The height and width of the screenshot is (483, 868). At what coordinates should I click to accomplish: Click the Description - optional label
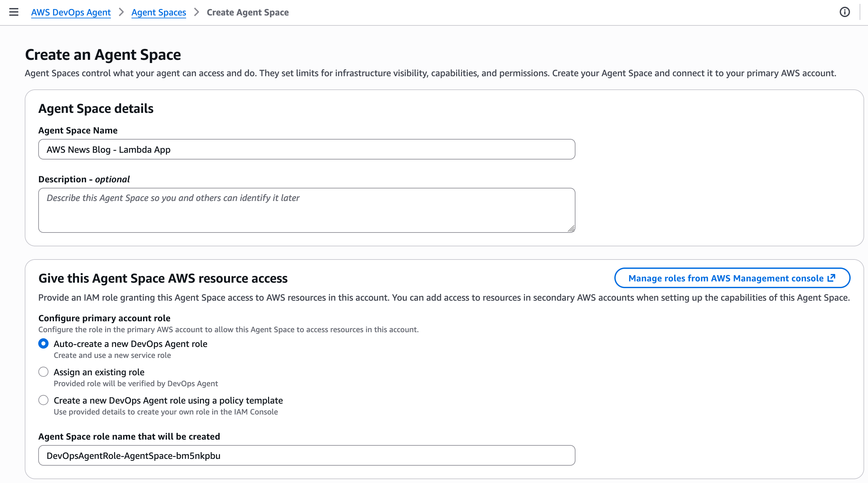[x=84, y=179]
